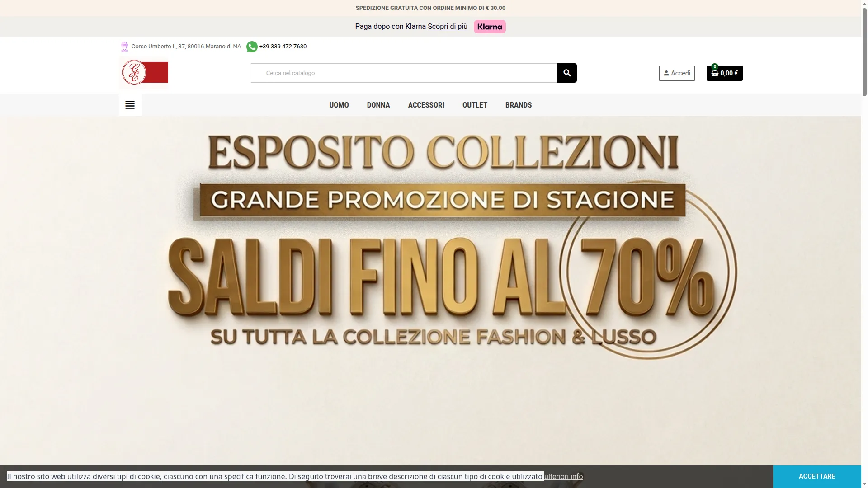Click the free shipping announcement text
The height and width of the screenshot is (488, 868).
430,8
